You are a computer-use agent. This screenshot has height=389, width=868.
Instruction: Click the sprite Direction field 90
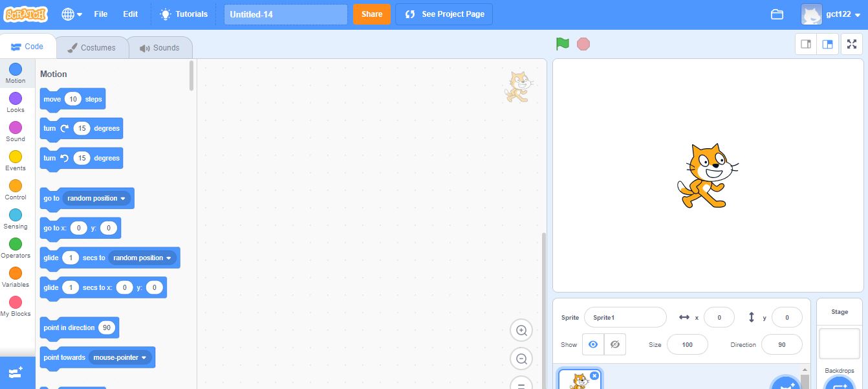[x=781, y=344]
